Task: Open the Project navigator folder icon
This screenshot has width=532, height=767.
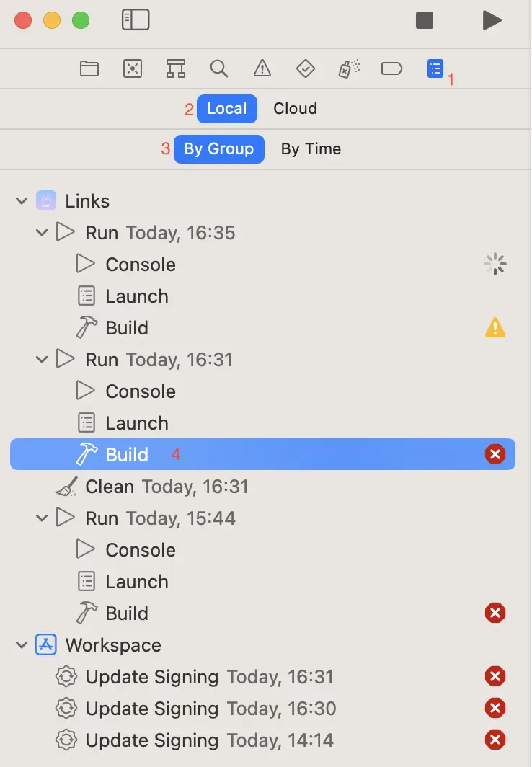Action: (x=89, y=68)
